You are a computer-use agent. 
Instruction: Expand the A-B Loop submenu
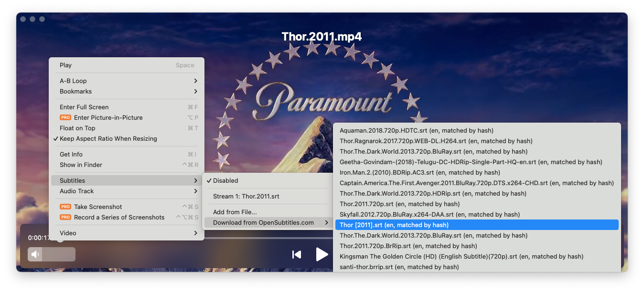click(x=127, y=81)
